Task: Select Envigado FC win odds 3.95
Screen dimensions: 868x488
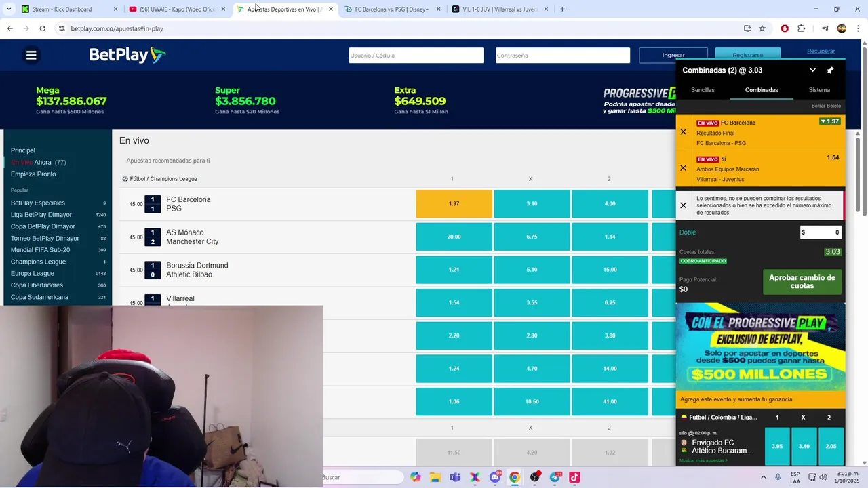Action: [x=777, y=447]
